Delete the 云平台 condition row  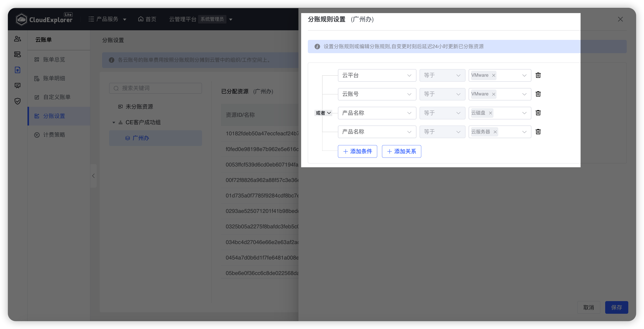point(538,75)
